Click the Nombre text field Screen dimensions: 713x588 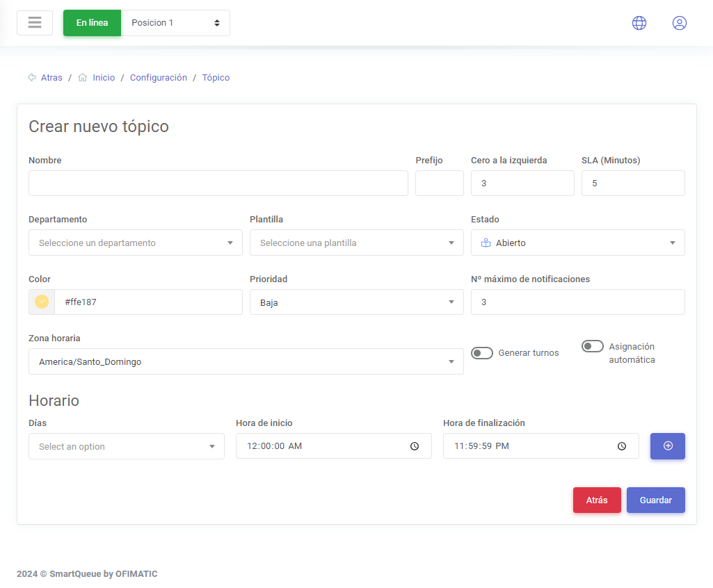218,183
